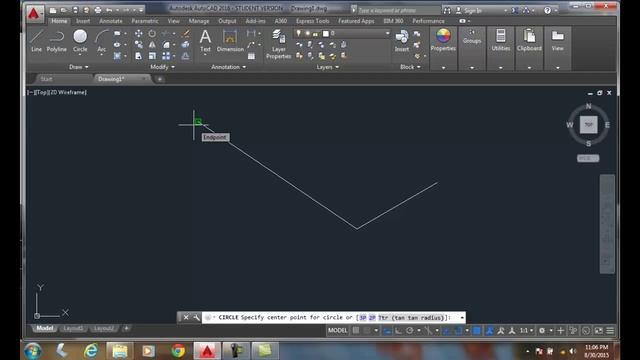Click the Plot printer icon in quick access toolbar
The width and height of the screenshot is (640, 360).
[98, 10]
